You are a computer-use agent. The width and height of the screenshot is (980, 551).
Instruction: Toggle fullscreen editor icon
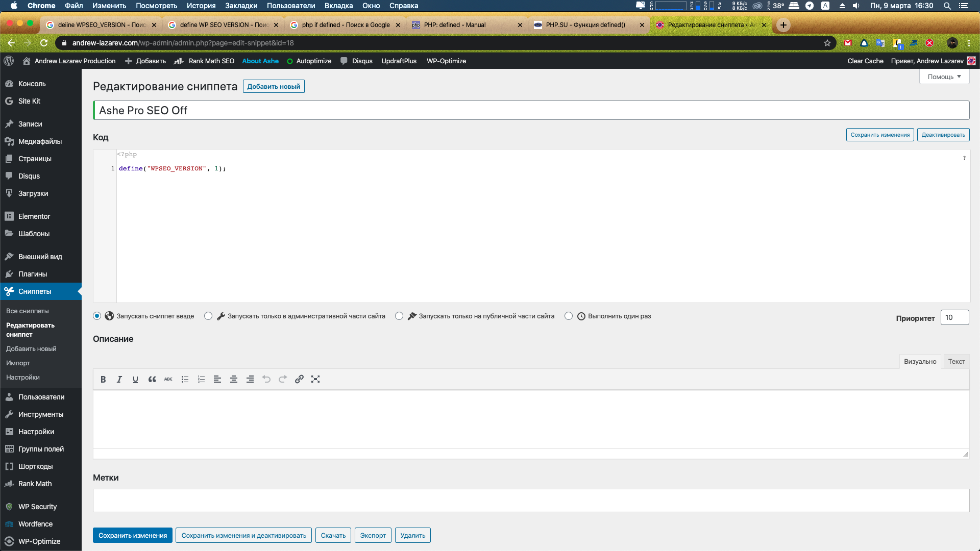point(315,379)
